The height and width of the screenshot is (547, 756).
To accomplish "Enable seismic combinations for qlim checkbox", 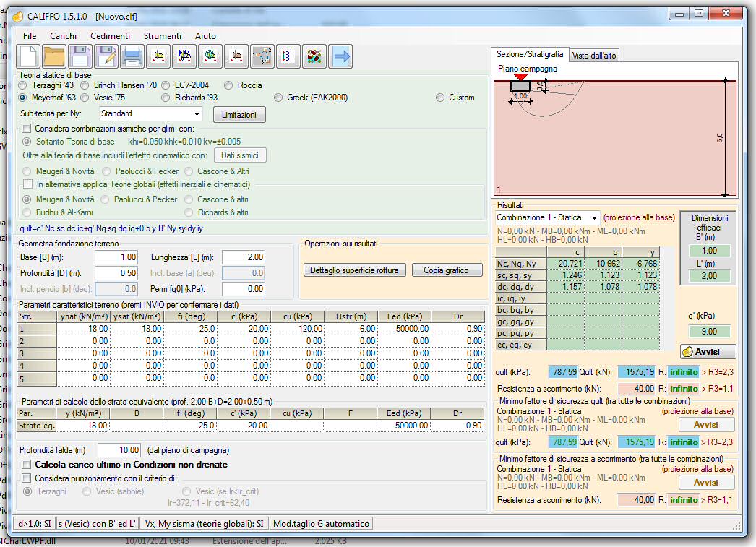I will click(x=27, y=128).
